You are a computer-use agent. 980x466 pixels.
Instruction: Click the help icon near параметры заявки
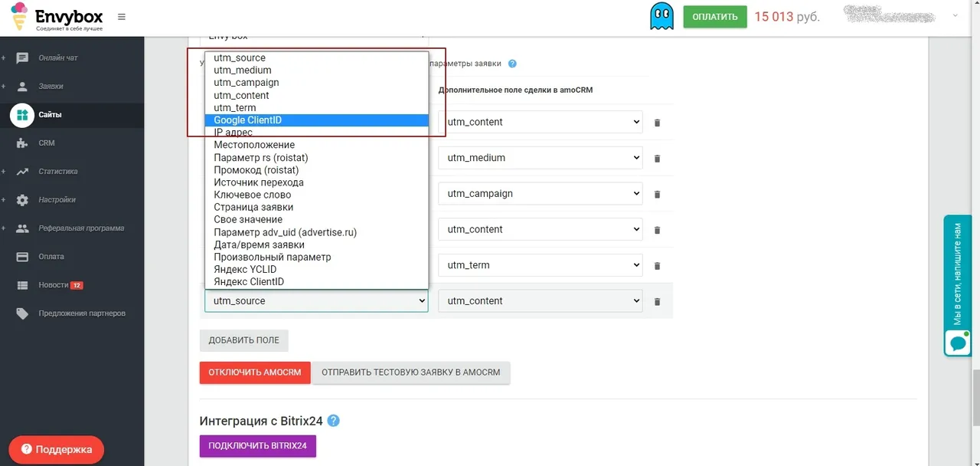click(512, 64)
